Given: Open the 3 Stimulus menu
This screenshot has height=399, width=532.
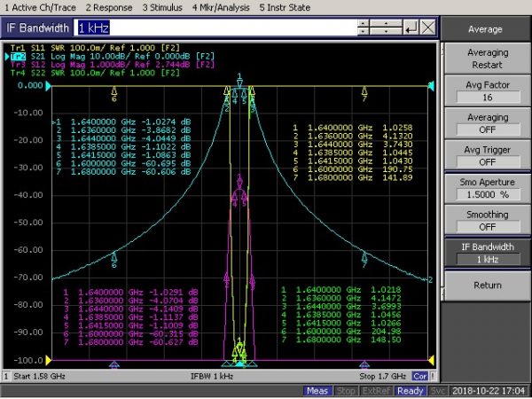Looking at the screenshot, I should pyautogui.click(x=162, y=7).
